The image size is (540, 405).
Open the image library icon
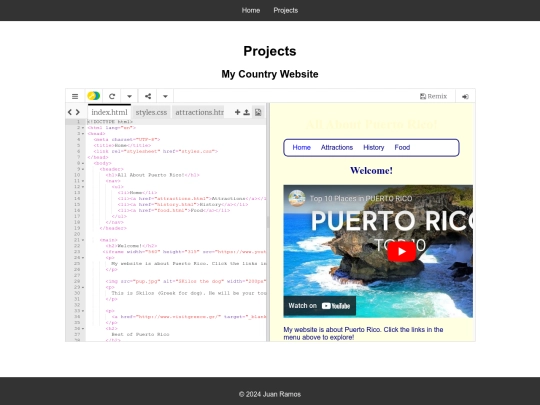click(258, 112)
